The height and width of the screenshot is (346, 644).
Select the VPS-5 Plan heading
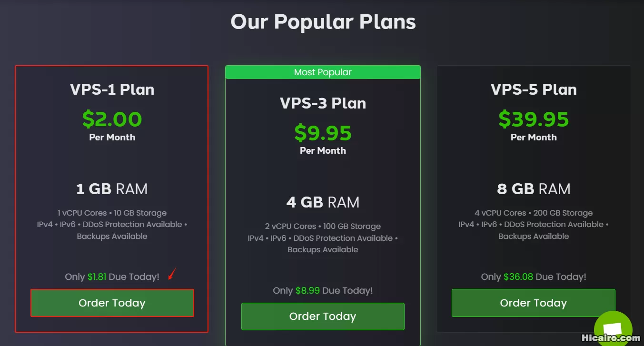point(534,89)
